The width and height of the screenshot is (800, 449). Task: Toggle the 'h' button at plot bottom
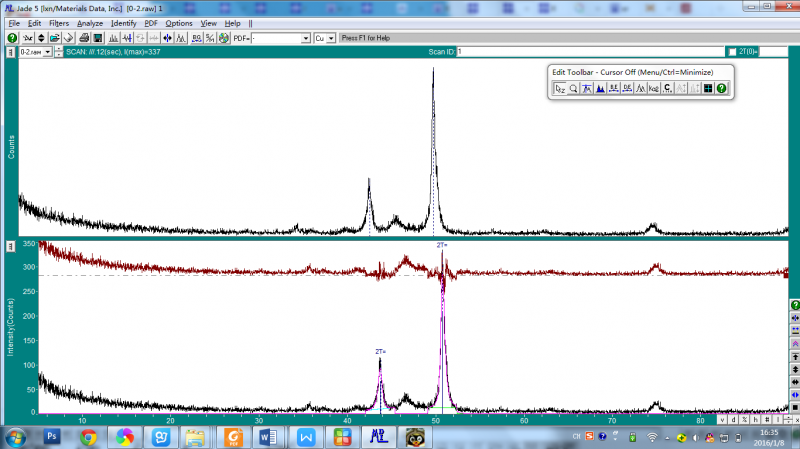[x=756, y=418]
